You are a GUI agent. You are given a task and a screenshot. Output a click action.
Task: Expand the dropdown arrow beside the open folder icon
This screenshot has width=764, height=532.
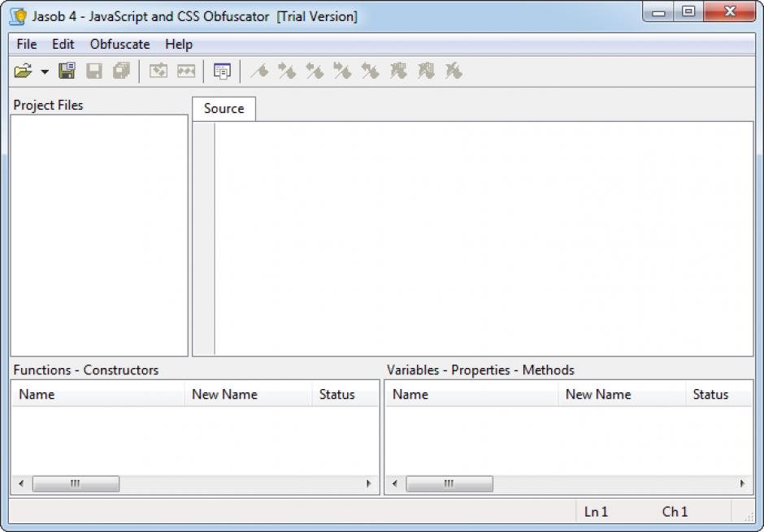(x=45, y=71)
